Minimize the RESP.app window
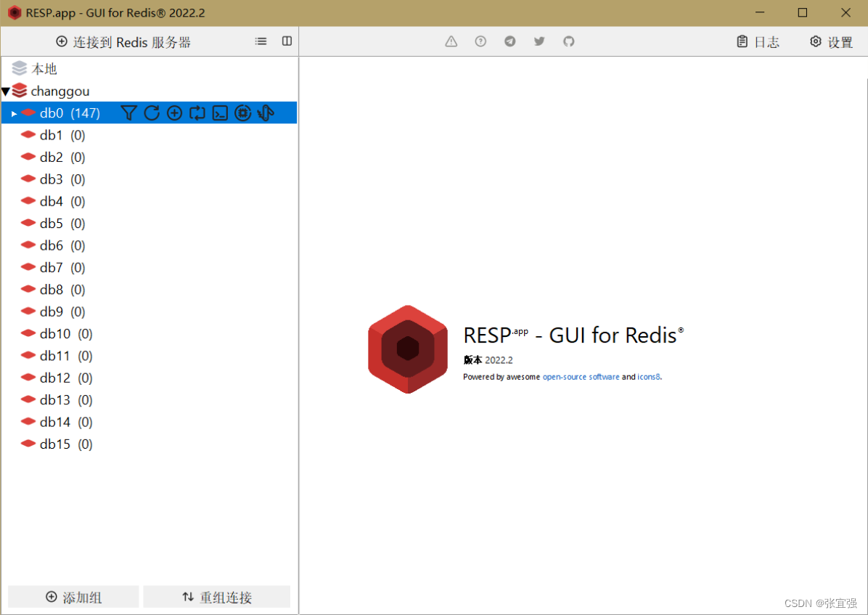 [x=760, y=13]
